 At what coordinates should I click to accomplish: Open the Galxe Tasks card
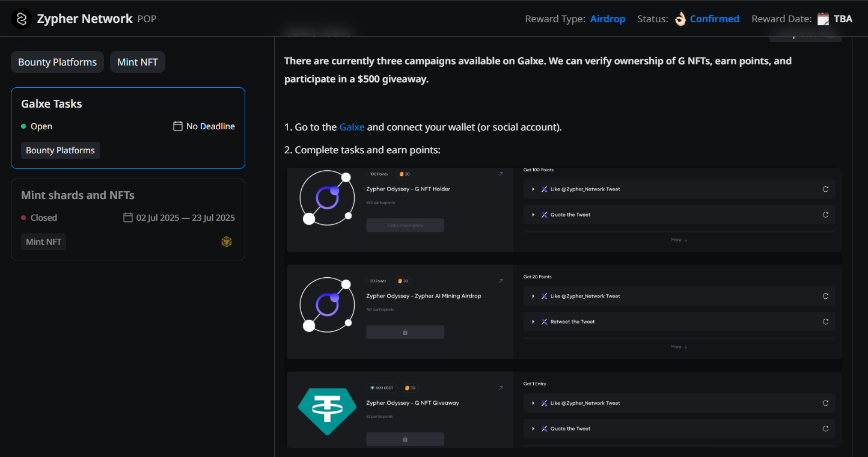pyautogui.click(x=128, y=128)
